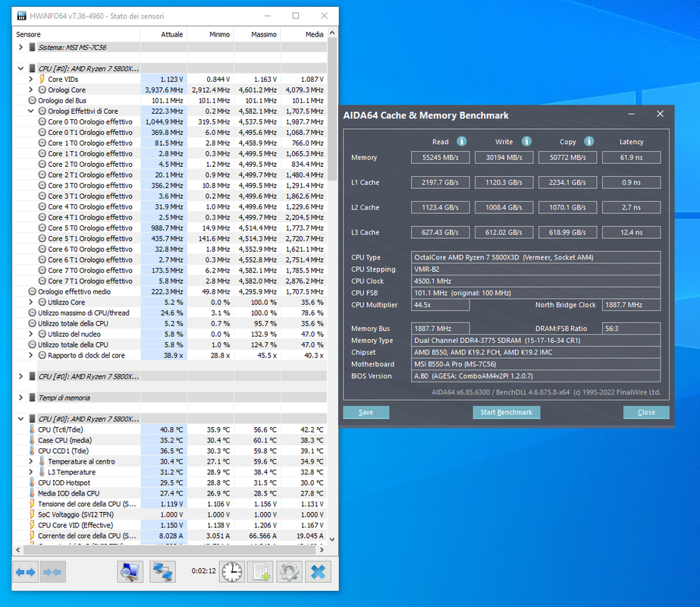Click lightning icon beside SoC Voltaggio (SVI2 TFN)
Screen dimensions: 700x607
tap(32, 514)
